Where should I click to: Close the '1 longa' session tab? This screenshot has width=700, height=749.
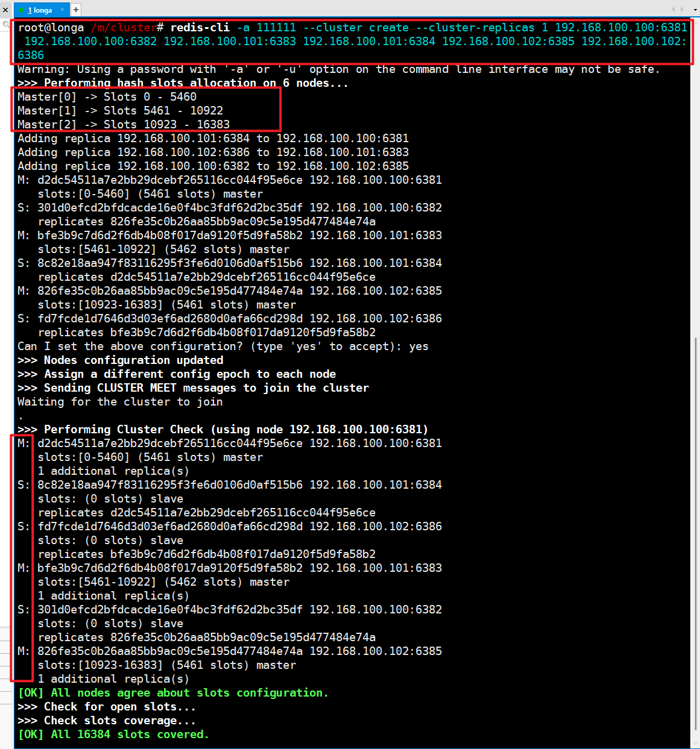(x=62, y=10)
